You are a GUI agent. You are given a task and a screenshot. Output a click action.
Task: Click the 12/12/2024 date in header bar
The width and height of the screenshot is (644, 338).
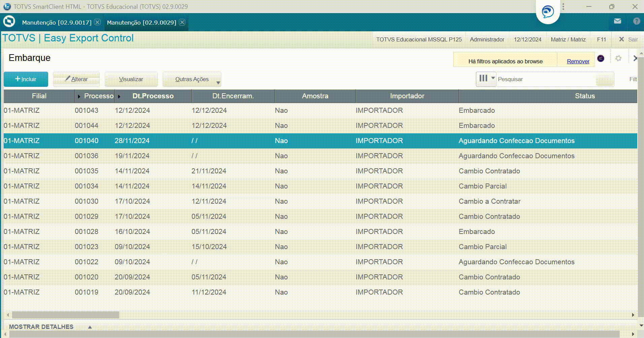coord(527,39)
